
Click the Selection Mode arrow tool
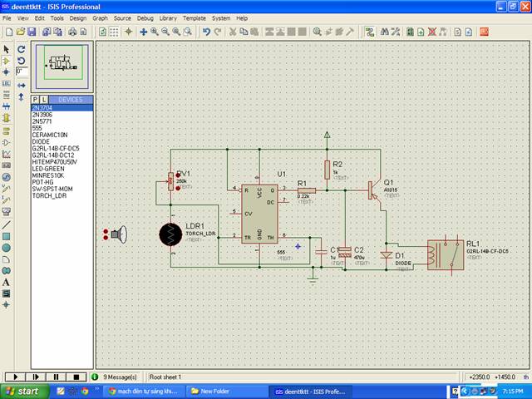(x=7, y=49)
